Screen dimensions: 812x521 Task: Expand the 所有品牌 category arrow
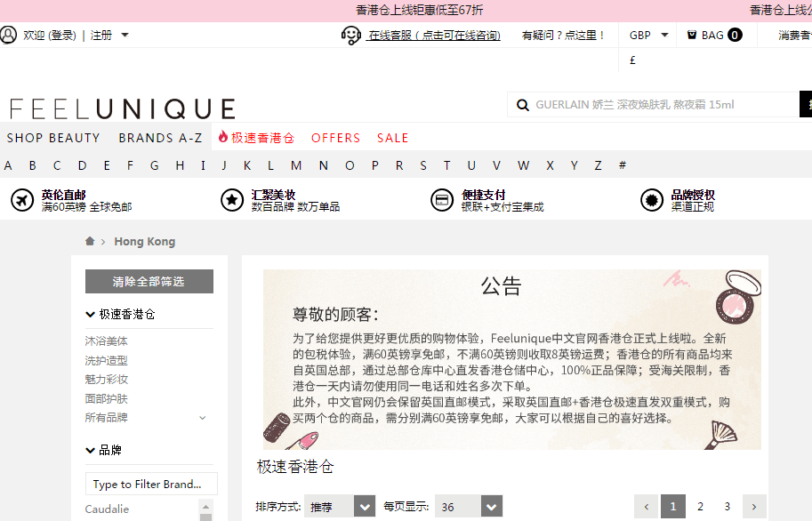click(203, 418)
